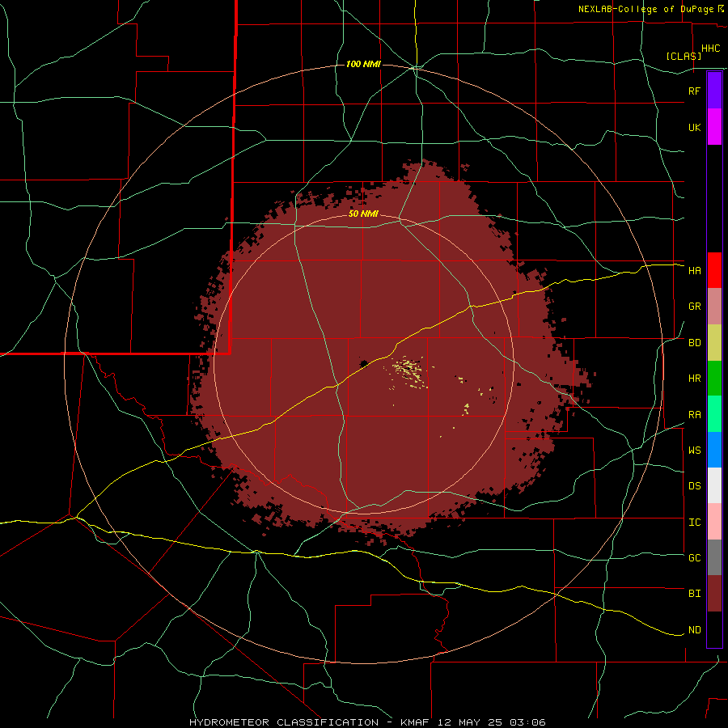Click the BI legend label
Viewport: 728px width, 728px height.
click(x=694, y=594)
